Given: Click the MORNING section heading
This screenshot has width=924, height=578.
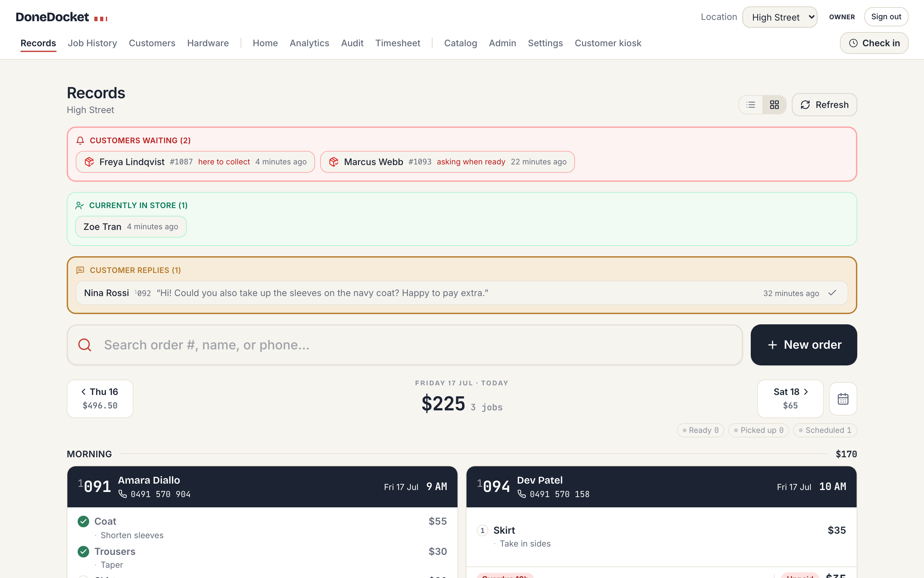Looking at the screenshot, I should point(89,454).
